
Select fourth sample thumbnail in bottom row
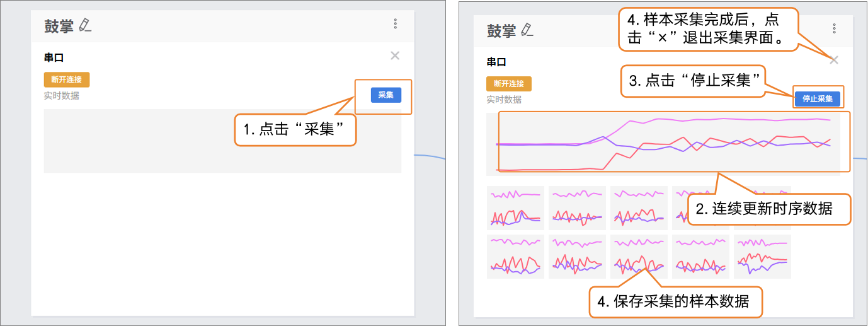[700, 257]
